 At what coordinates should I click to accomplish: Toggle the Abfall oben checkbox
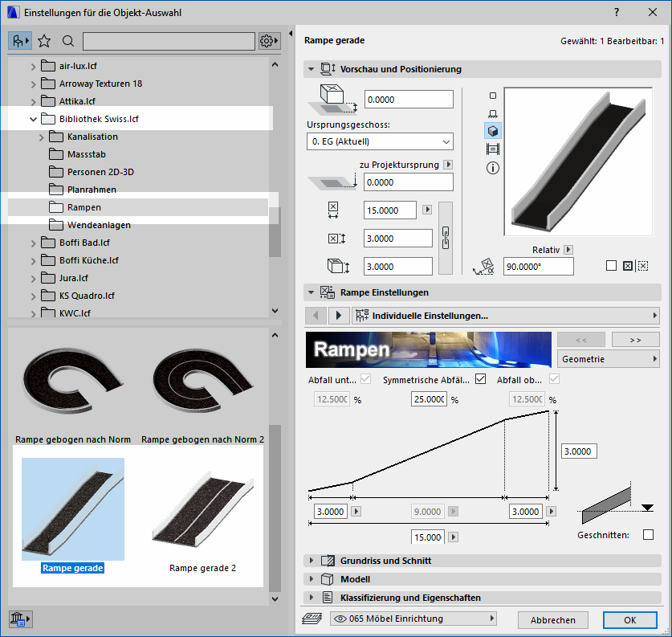[x=554, y=379]
